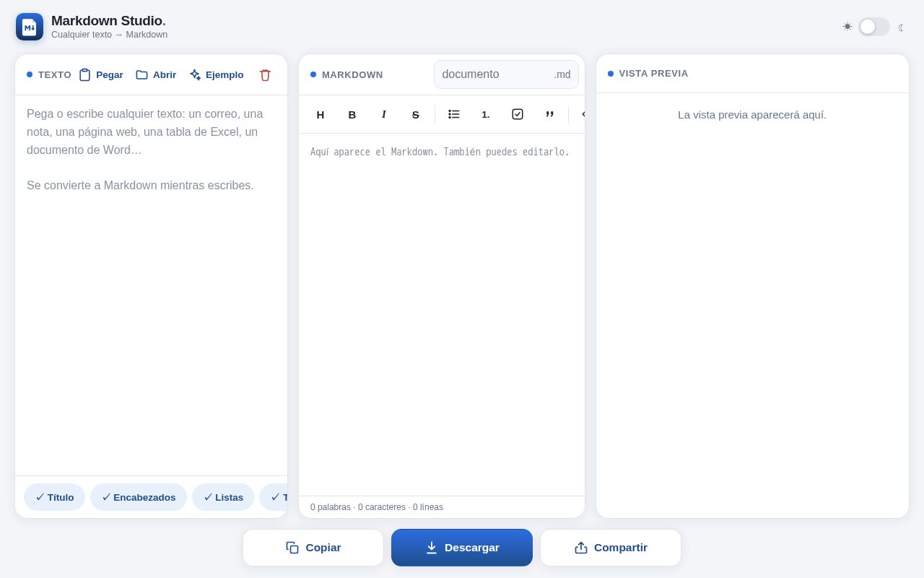Apply italic formatting with I

click(x=384, y=114)
